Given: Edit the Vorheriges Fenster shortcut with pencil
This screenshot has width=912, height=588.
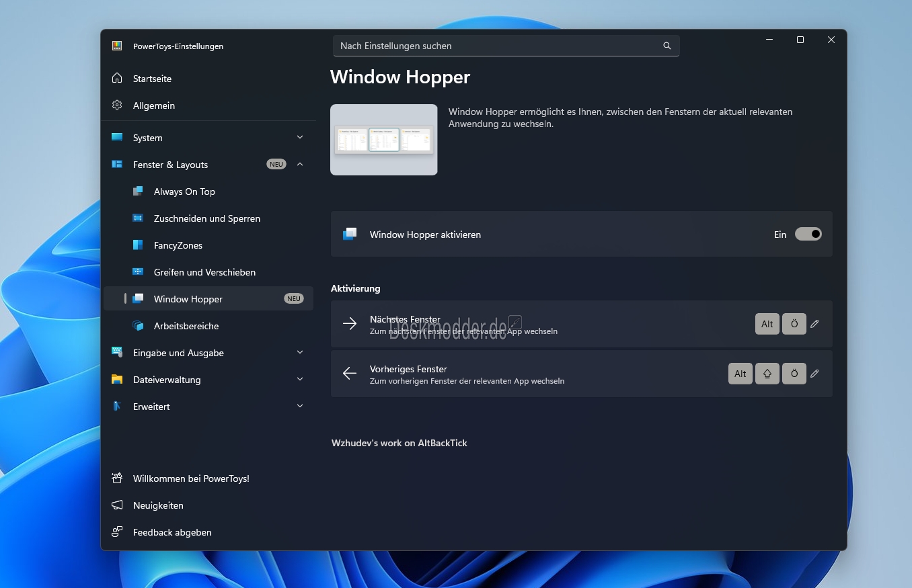Looking at the screenshot, I should 814,374.
